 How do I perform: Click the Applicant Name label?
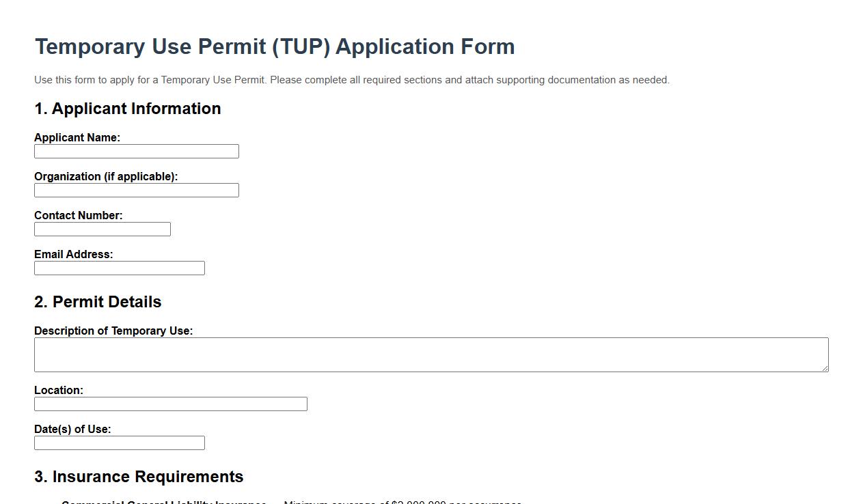[77, 137]
